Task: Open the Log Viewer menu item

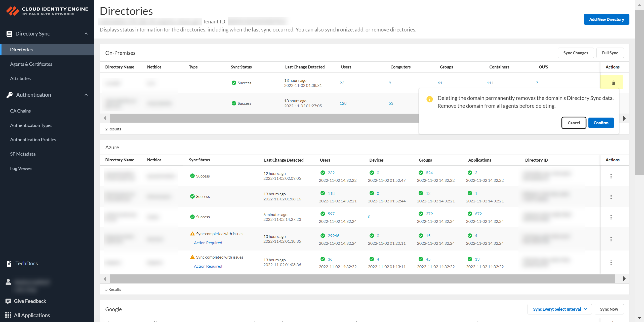Action: pos(21,168)
